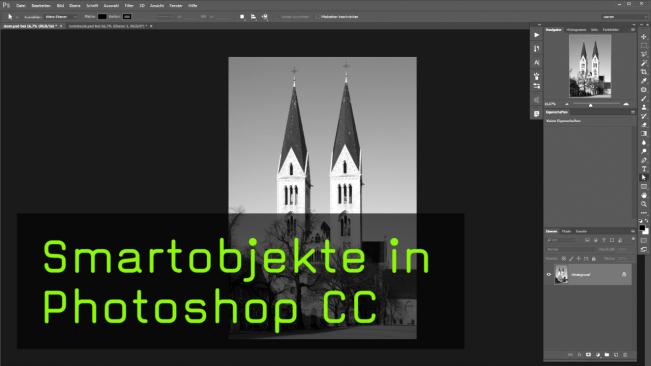This screenshot has height=366, width=651.
Task: Open the Kontur stroke color swatch
Action: pyautogui.click(x=127, y=17)
